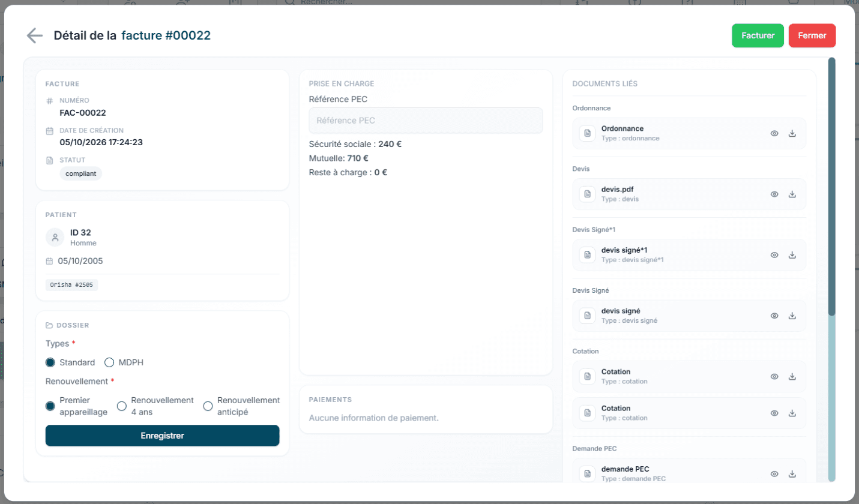Screen dimensions: 859x504
Task: Click the file icon of Ordonnance card
Action: (588, 133)
